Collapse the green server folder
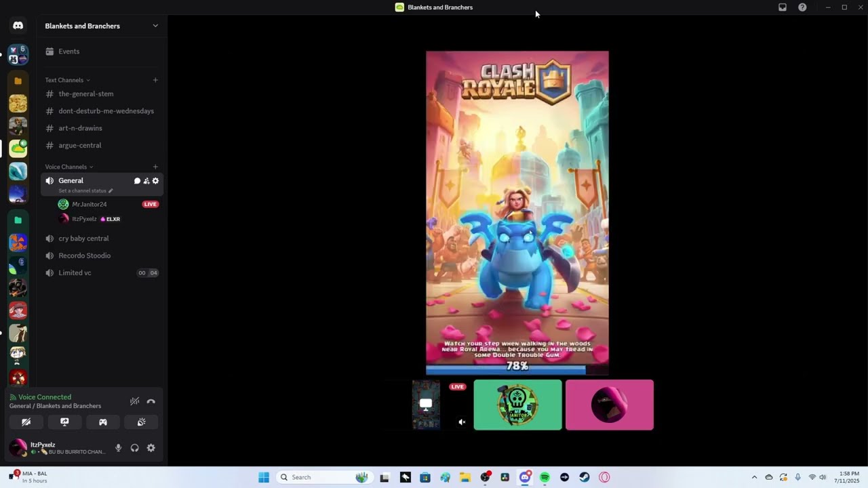This screenshot has width=868, height=488. tap(18, 220)
